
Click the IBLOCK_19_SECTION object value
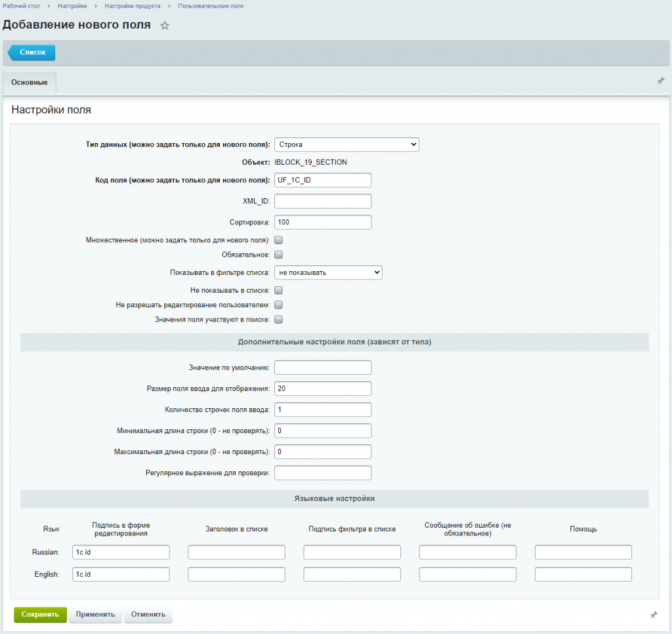pyautogui.click(x=310, y=163)
